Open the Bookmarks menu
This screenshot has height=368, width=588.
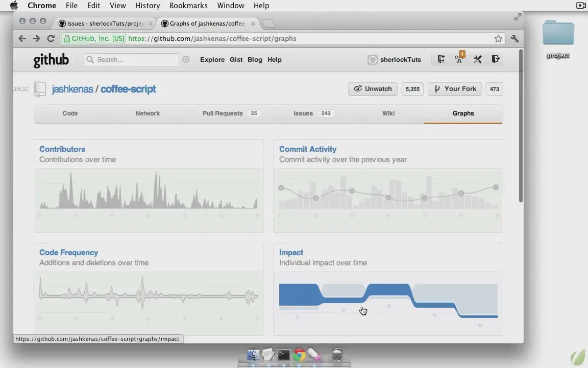tap(189, 5)
